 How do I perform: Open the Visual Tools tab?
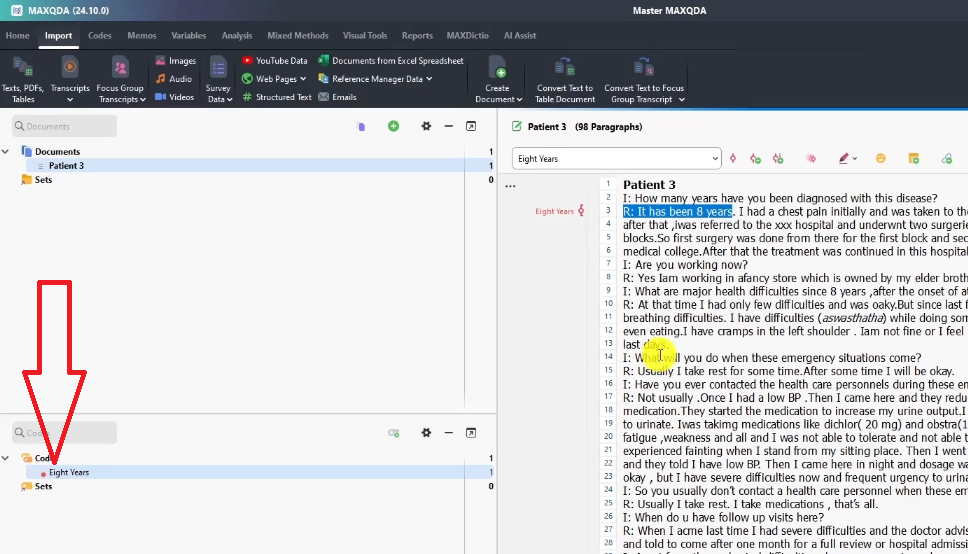pyautogui.click(x=364, y=35)
